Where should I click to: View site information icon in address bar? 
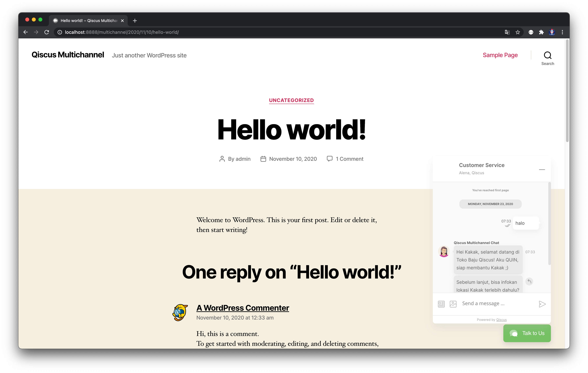(60, 32)
